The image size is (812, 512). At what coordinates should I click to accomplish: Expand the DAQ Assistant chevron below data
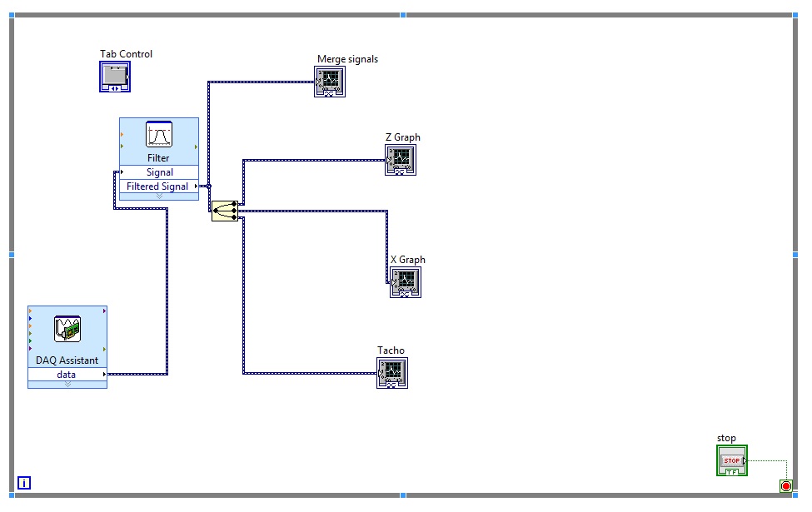pos(67,384)
